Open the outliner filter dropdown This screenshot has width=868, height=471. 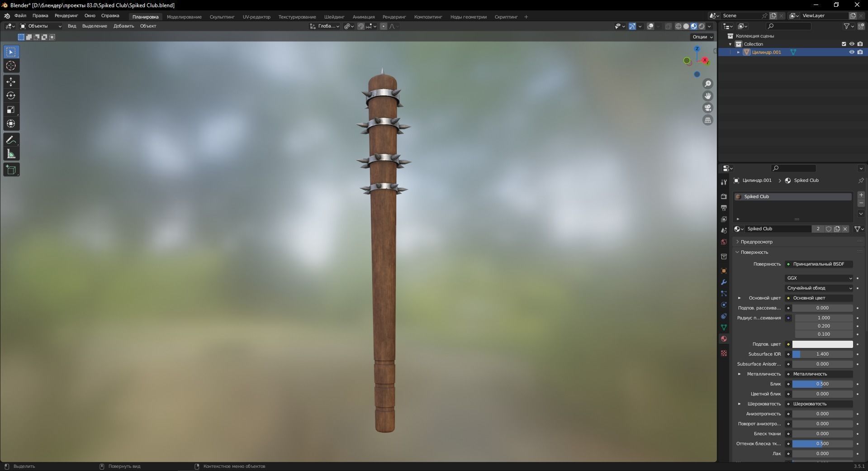point(849,26)
